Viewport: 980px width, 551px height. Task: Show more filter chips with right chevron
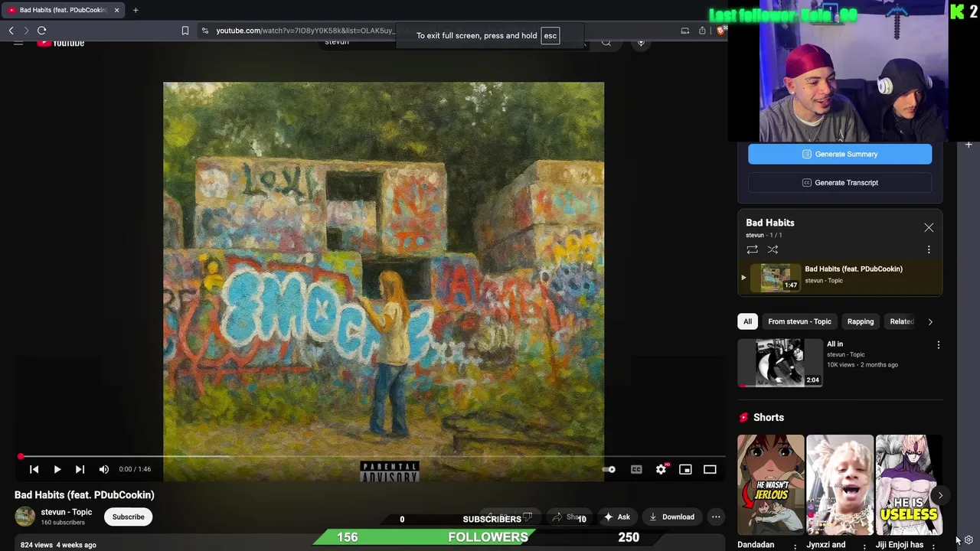click(x=930, y=321)
